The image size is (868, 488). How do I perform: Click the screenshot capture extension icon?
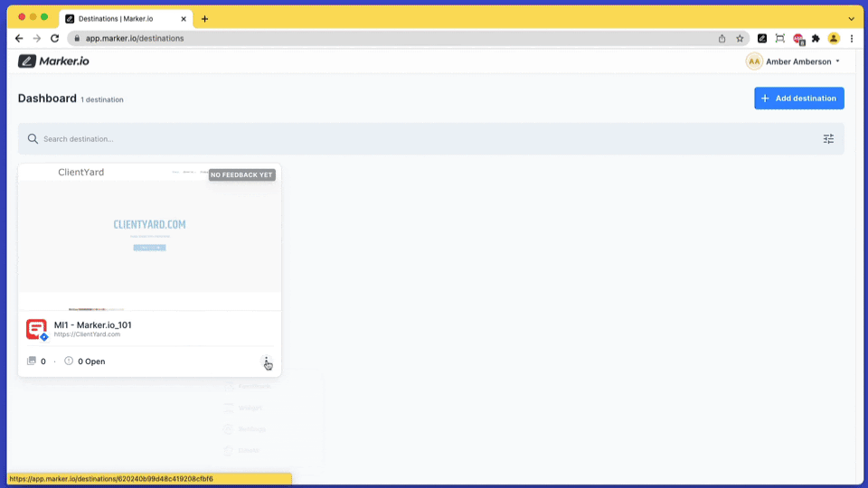[x=780, y=38]
